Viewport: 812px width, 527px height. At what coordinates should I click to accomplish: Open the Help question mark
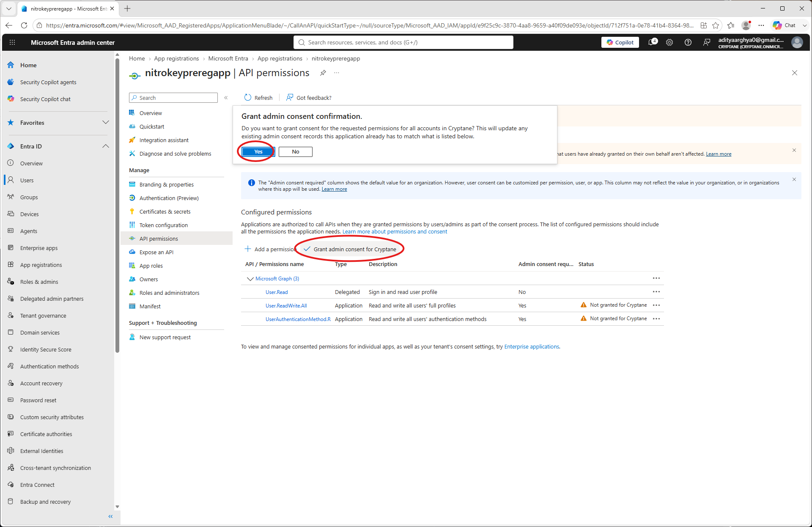(x=688, y=42)
